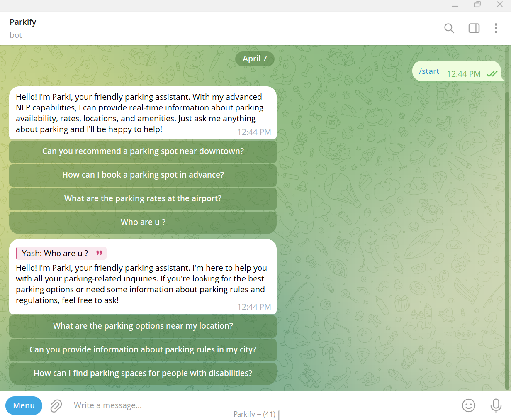The width and height of the screenshot is (511, 420).
Task: Click the Menu bot commands button
Action: point(24,405)
